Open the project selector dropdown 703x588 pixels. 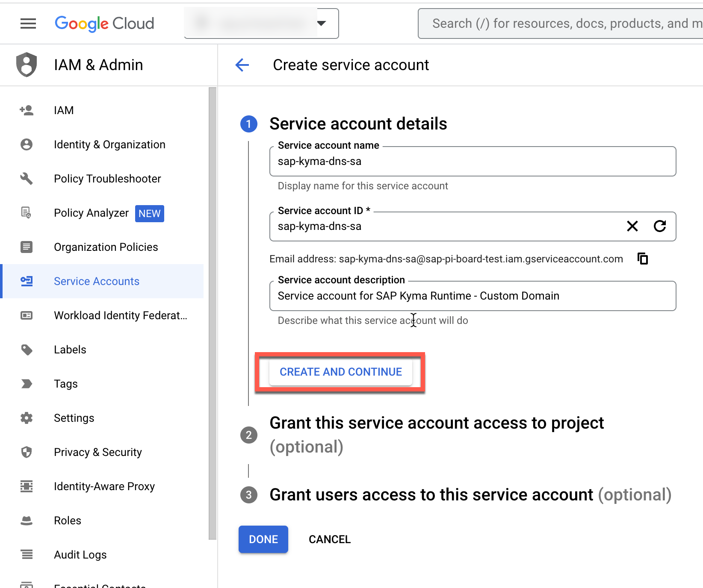click(x=261, y=24)
